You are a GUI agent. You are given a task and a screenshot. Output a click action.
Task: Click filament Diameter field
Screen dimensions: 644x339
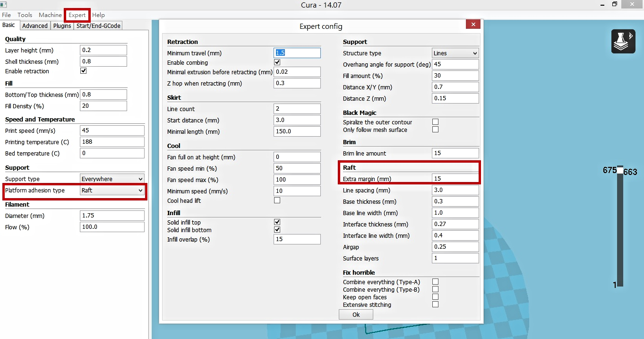112,216
